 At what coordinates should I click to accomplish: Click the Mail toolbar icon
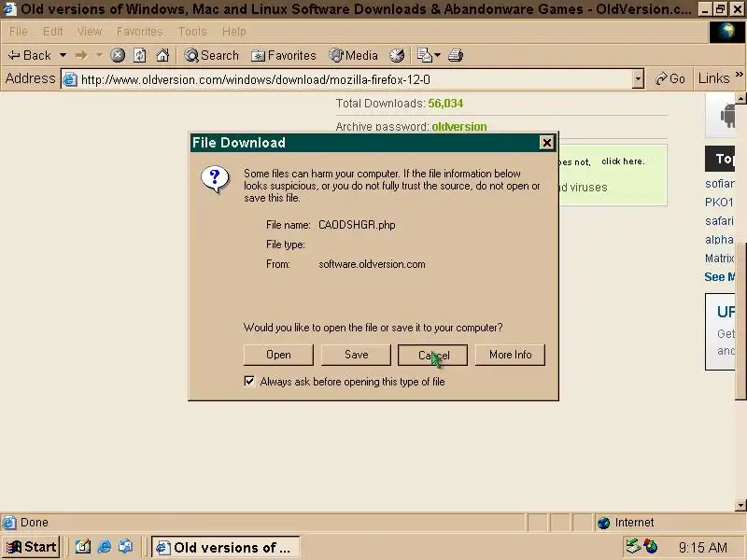coord(424,55)
